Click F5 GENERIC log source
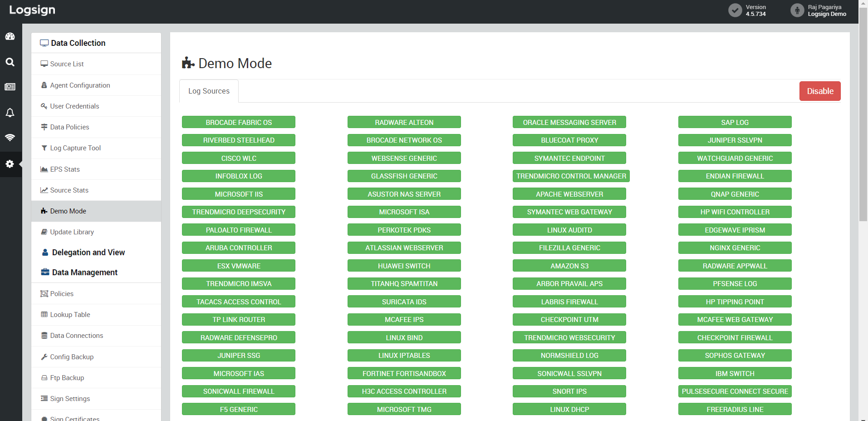 point(239,409)
